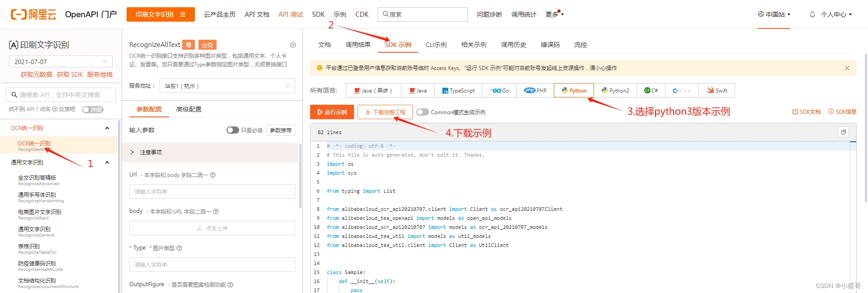
Task: Switch to 高级配置 tab
Action: 189,109
